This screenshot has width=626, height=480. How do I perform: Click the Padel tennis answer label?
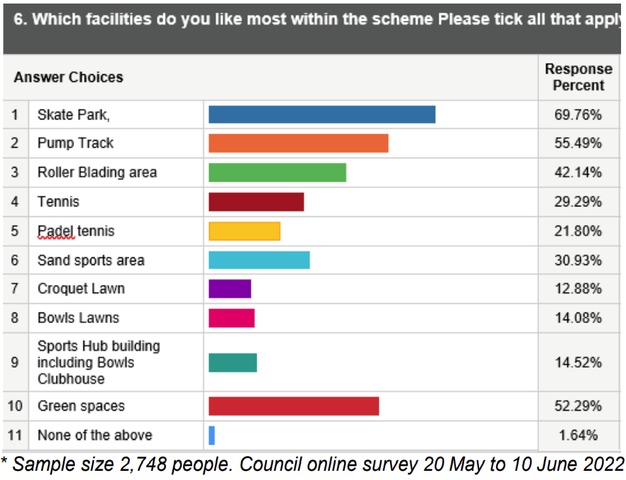point(76,231)
